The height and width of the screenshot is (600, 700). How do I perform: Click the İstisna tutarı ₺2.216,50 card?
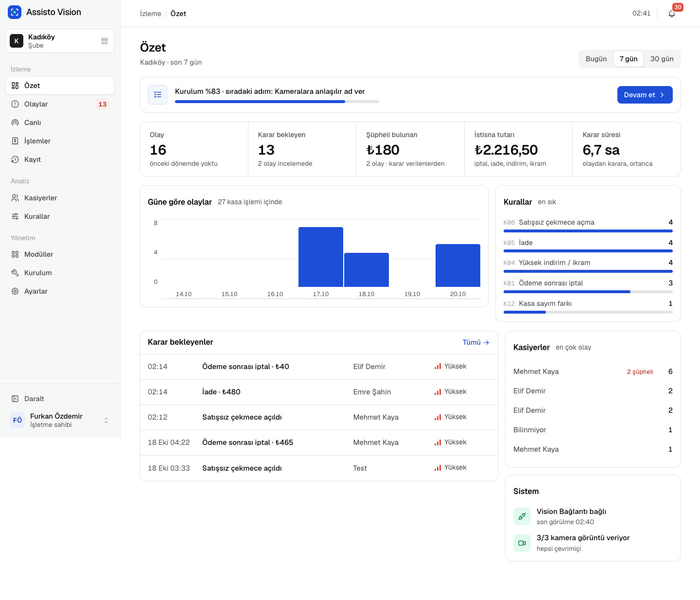[x=519, y=149]
